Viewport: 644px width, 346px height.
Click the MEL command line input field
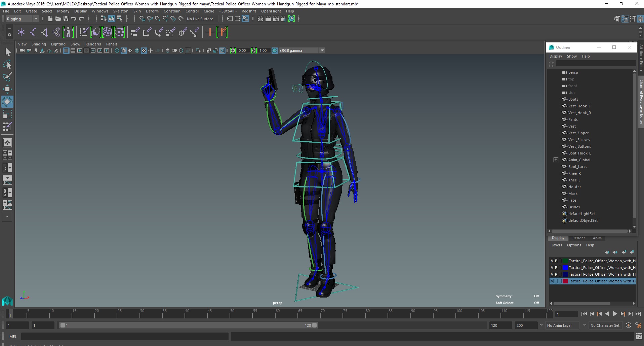tap(125, 336)
